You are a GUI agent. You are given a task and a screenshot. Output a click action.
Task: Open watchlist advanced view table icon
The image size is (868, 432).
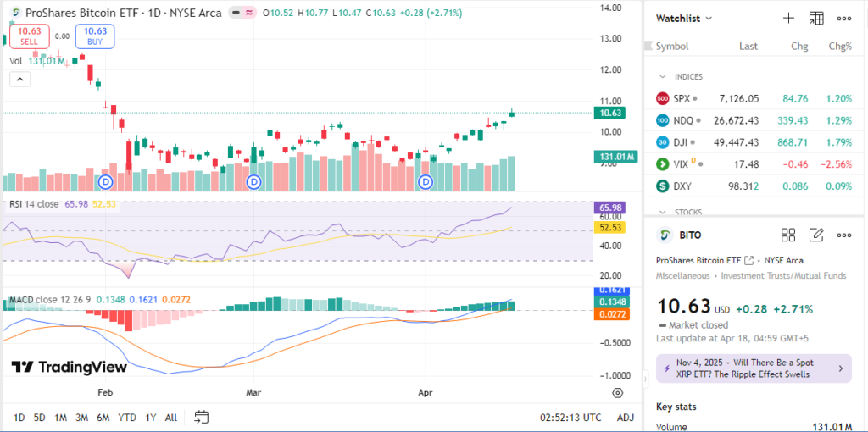coord(816,18)
